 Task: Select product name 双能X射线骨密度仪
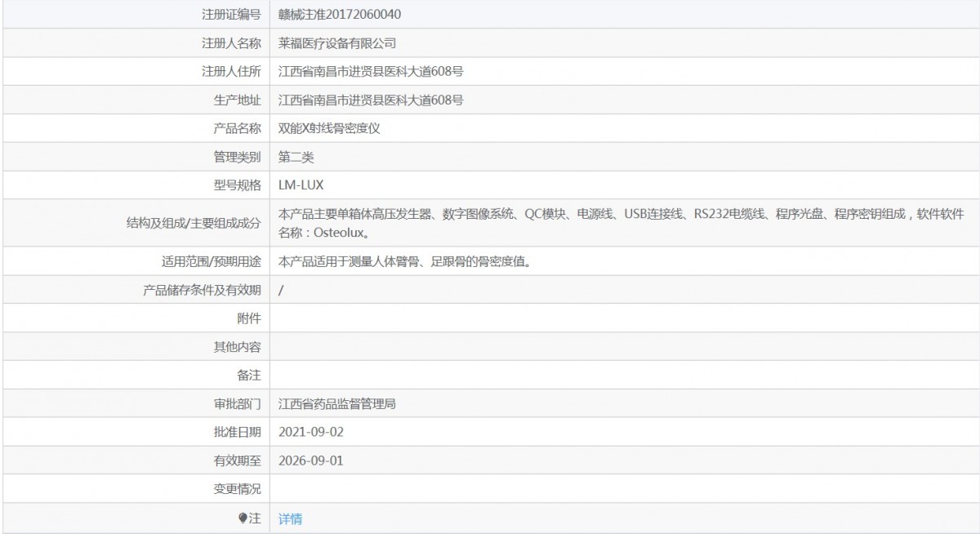[x=331, y=128]
